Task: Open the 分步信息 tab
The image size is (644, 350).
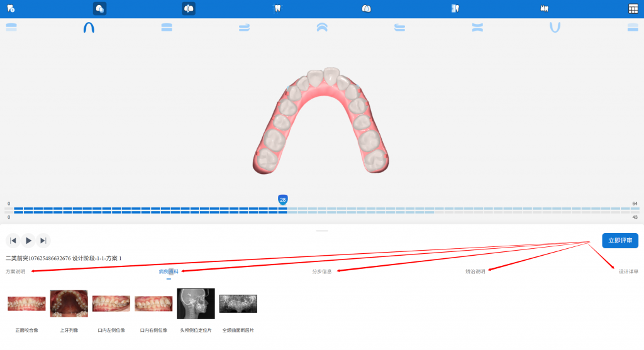Action: click(x=322, y=271)
